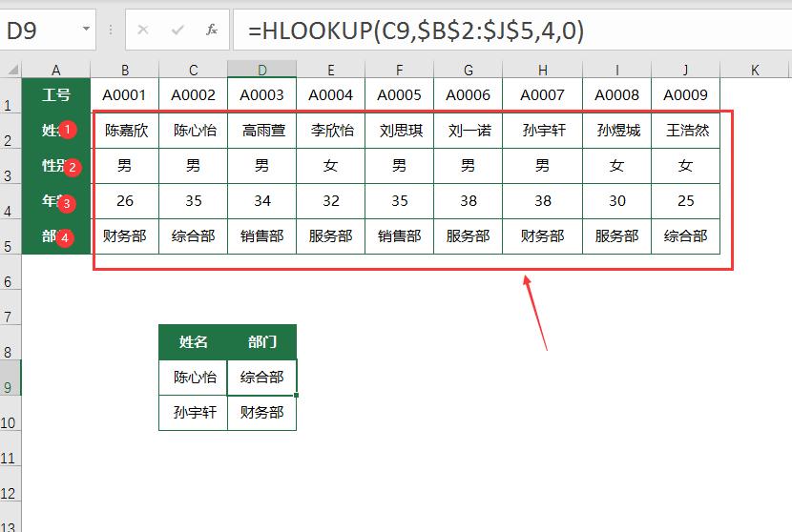
Task: Click cell containing A0003
Action: (x=262, y=95)
